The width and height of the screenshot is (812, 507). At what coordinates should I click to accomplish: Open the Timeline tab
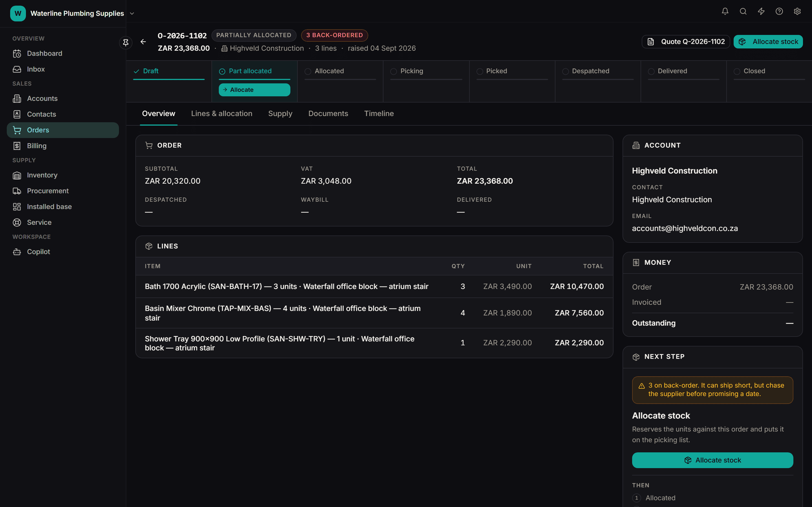379,114
